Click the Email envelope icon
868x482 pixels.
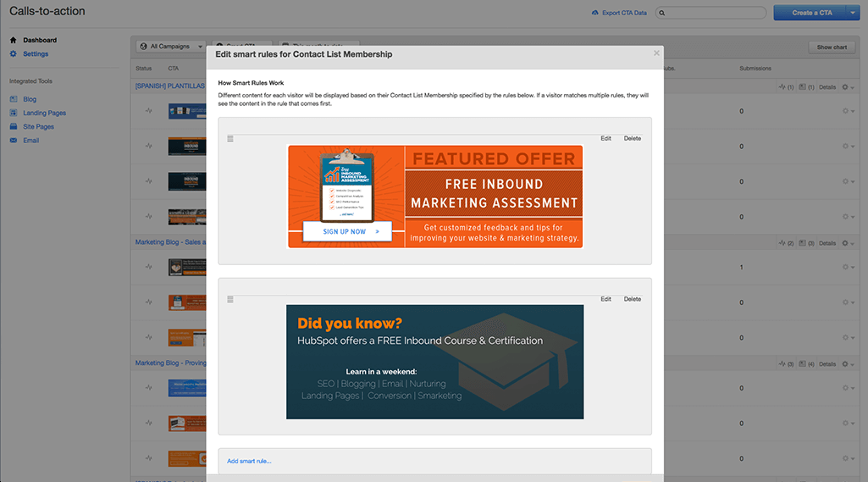pos(14,141)
